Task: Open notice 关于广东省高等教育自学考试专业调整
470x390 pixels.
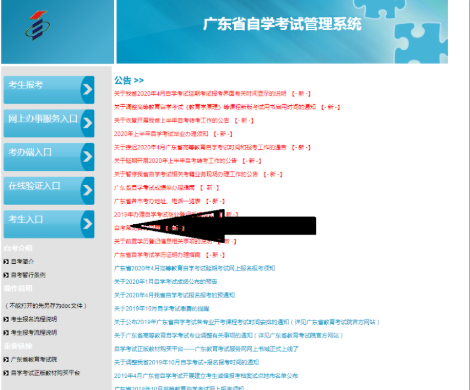Action: pyautogui.click(x=228, y=335)
